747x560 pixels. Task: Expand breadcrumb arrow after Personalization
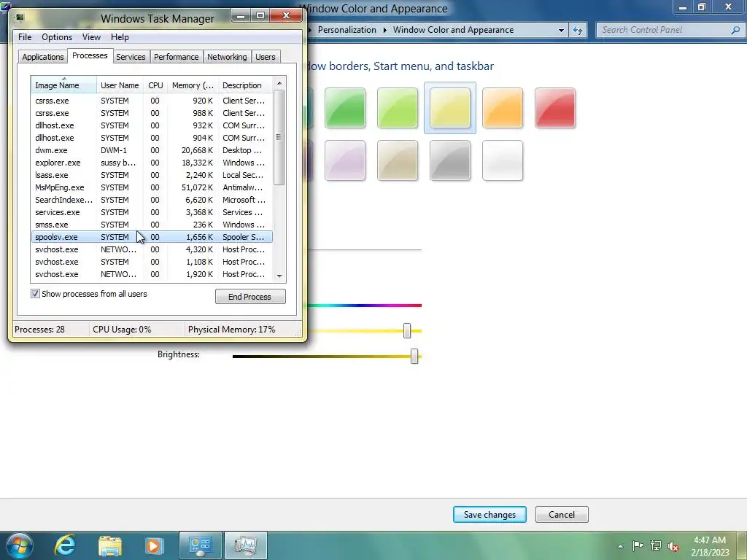[384, 30]
